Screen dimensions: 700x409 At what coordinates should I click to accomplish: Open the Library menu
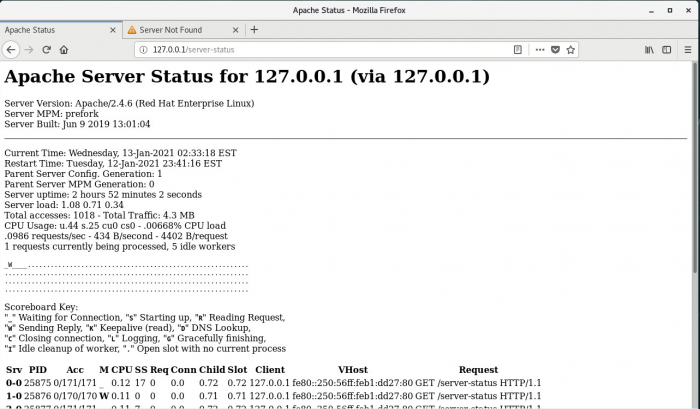(649, 50)
